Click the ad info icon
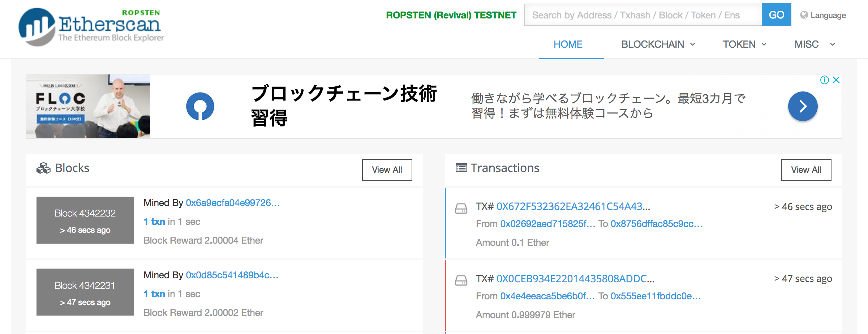Viewport: 868px width, 334px height. (824, 80)
